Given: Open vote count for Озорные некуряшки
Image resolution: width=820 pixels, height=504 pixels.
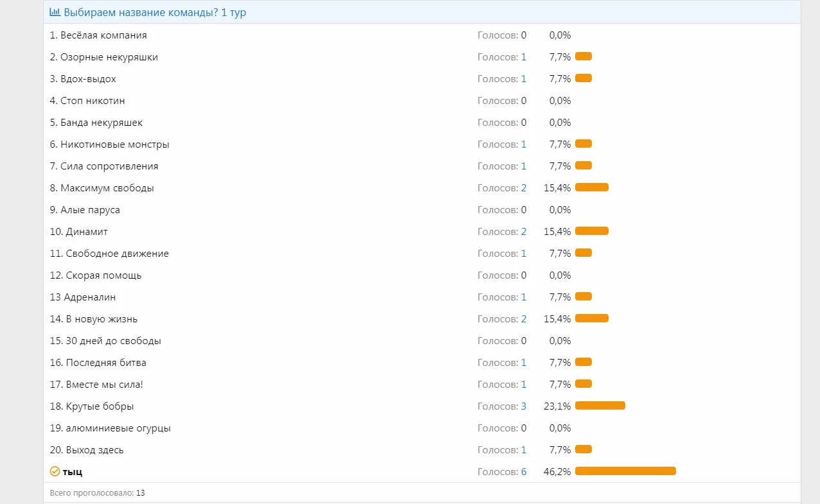Looking at the screenshot, I should (524, 57).
